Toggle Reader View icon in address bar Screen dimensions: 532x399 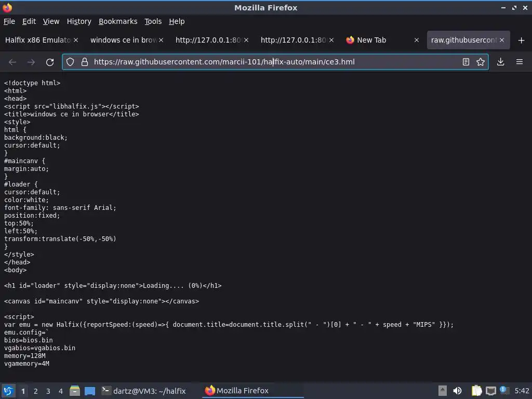[x=466, y=62]
